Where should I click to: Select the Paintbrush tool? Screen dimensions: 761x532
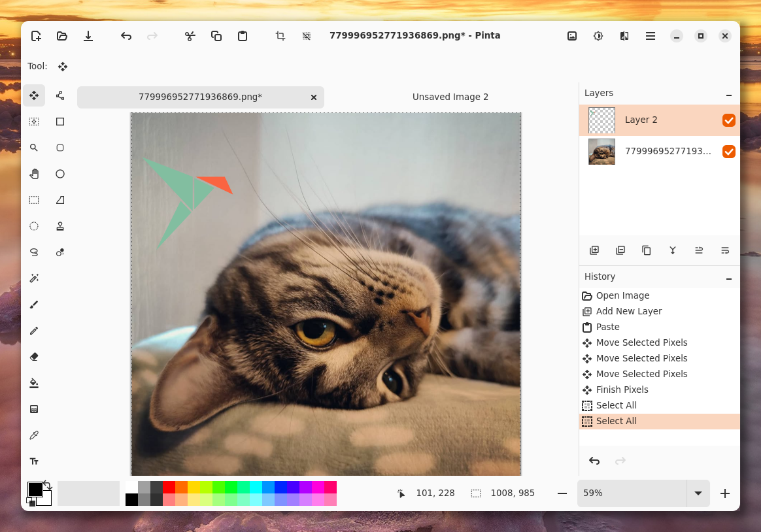tap(34, 305)
